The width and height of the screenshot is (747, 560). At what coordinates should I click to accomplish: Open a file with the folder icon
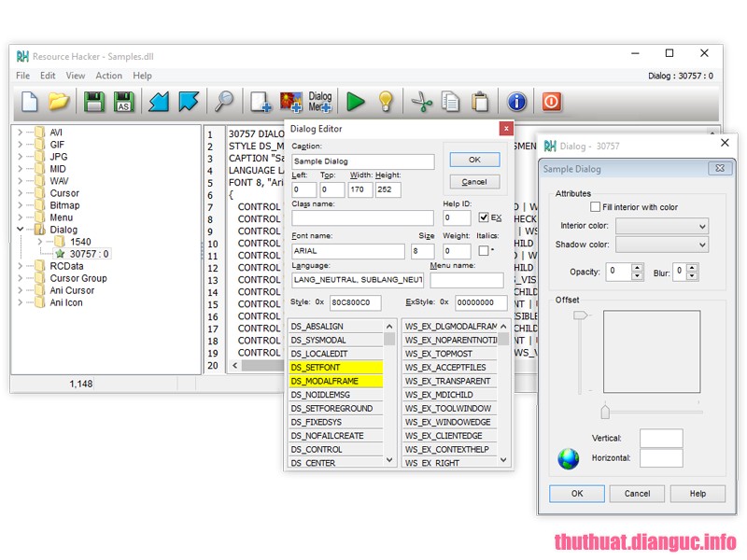click(x=59, y=102)
